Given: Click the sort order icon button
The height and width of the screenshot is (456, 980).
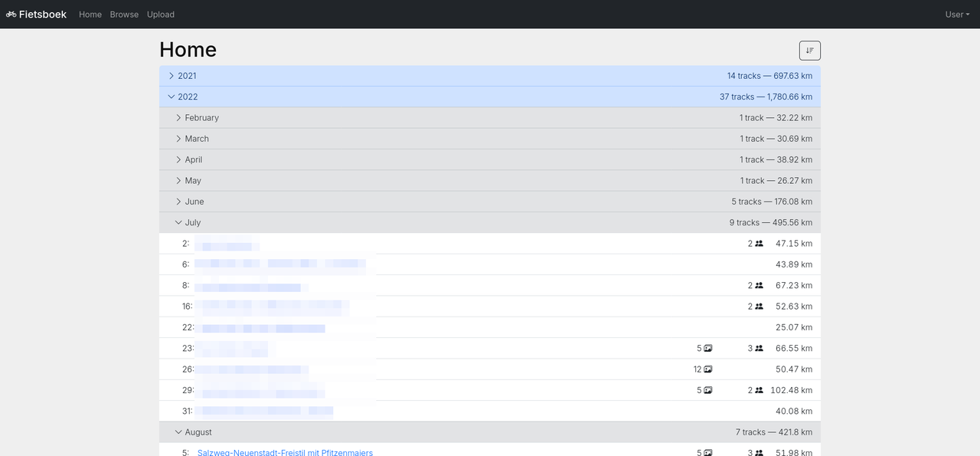Looking at the screenshot, I should (x=809, y=51).
